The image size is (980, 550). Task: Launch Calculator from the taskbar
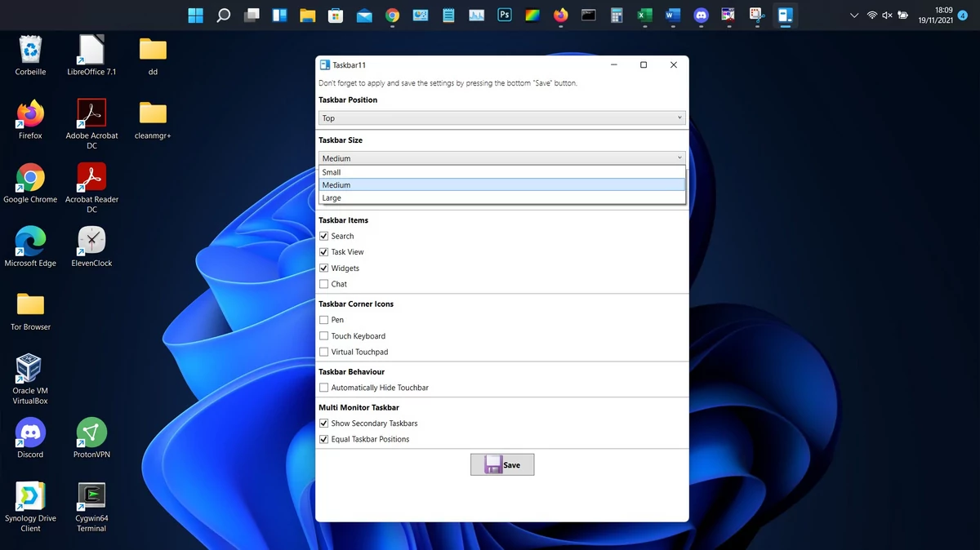[617, 15]
